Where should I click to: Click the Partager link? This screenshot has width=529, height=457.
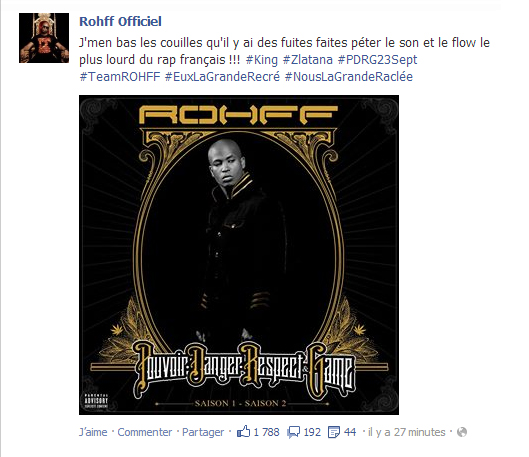click(x=203, y=432)
